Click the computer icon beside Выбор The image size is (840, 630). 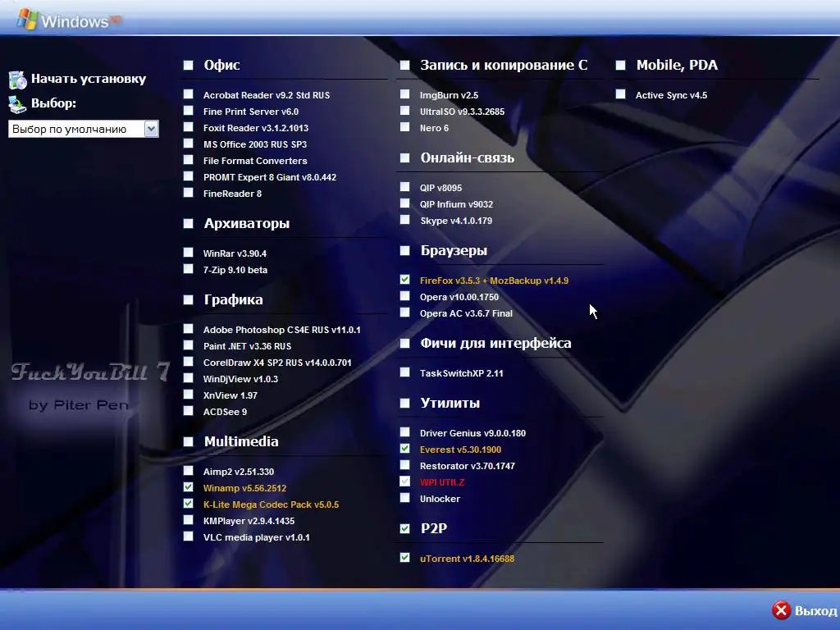click(x=18, y=104)
